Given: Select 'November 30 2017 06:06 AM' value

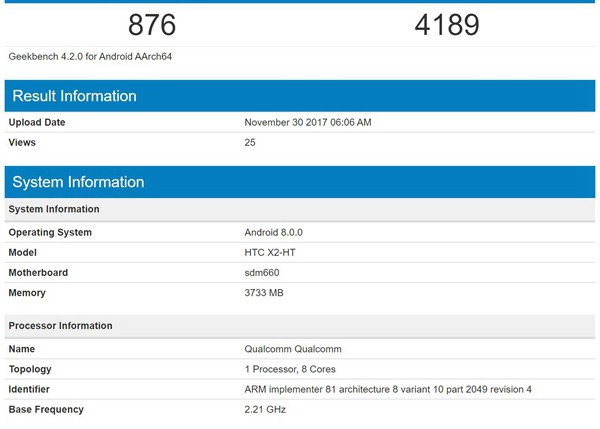Looking at the screenshot, I should pos(308,122).
